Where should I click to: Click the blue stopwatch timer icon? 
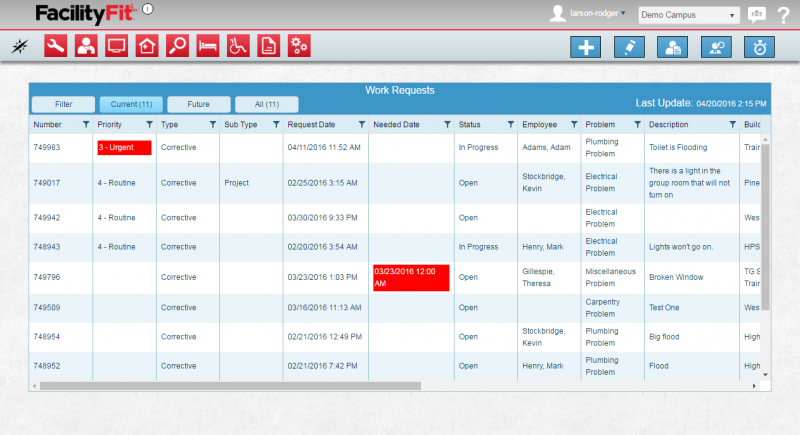click(760, 47)
